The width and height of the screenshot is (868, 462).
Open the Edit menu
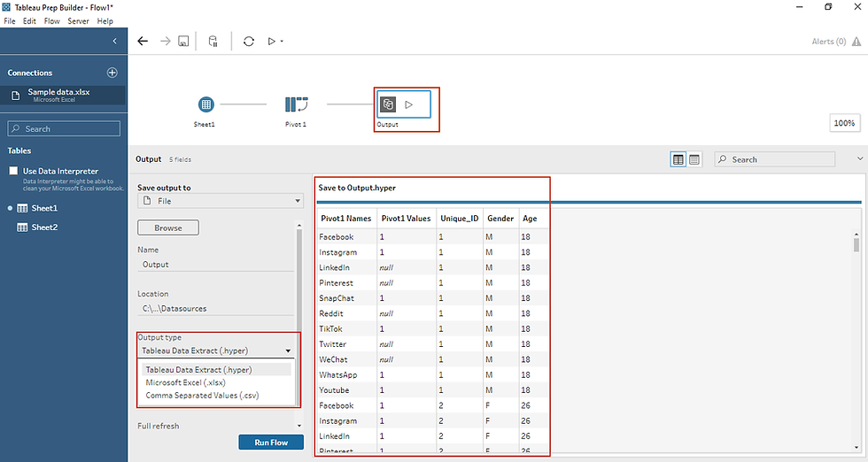29,21
